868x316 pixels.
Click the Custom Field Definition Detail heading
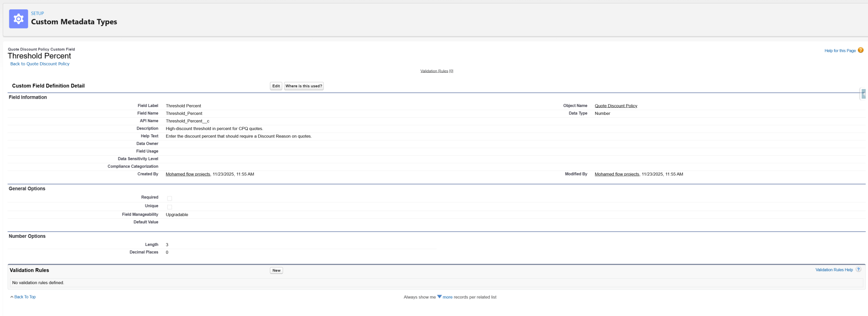point(48,86)
